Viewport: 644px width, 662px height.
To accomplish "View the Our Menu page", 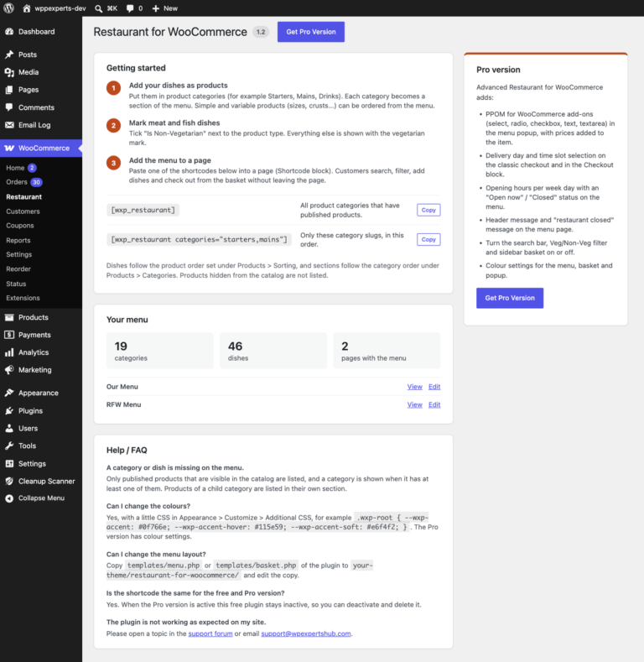I will (414, 387).
